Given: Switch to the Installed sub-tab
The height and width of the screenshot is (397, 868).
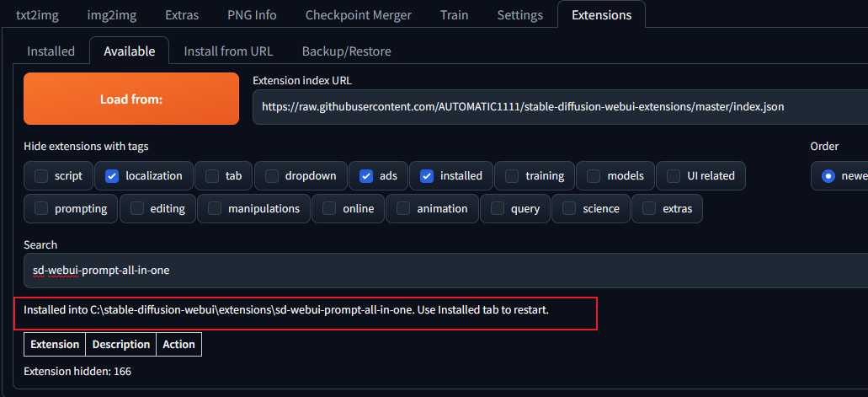Looking at the screenshot, I should point(51,51).
